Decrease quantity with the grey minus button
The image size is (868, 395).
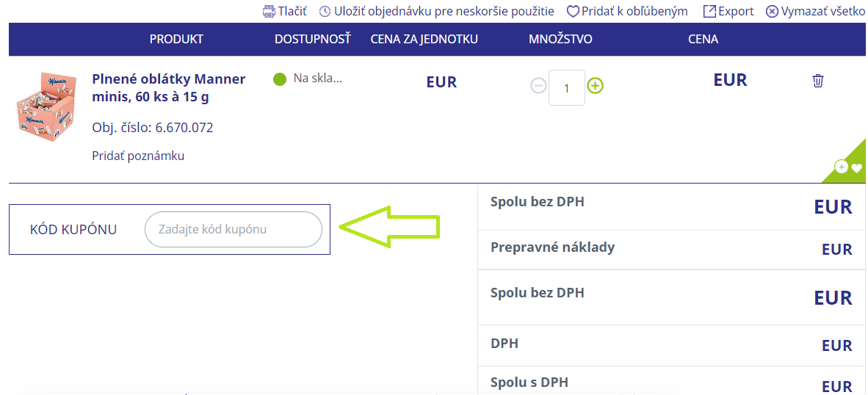point(538,86)
